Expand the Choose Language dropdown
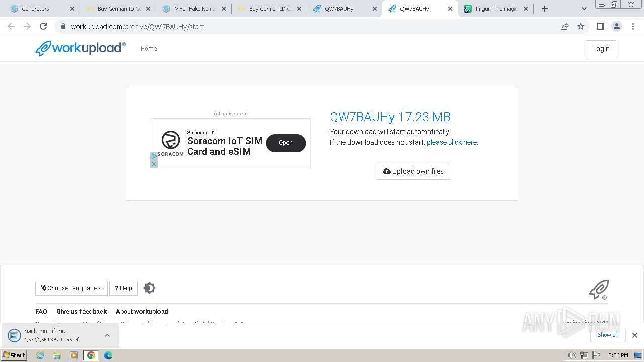Screen dimensions: 644x362 [x=71, y=288]
